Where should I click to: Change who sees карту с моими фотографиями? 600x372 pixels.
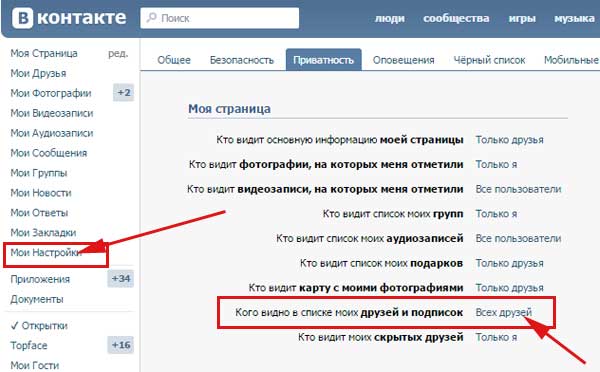509,288
